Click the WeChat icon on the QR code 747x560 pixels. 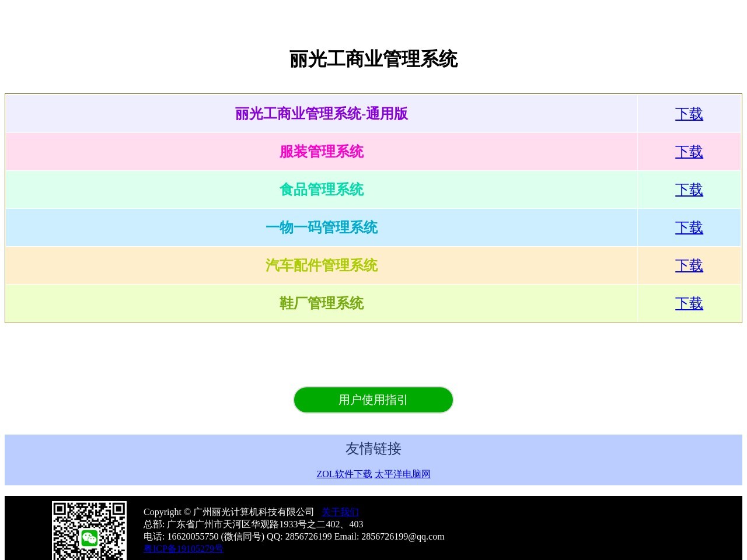click(x=89, y=538)
